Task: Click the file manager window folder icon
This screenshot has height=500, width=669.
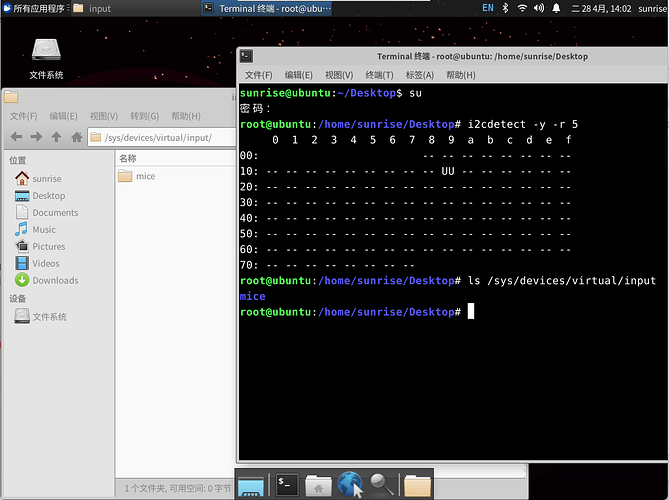Action: point(12,97)
